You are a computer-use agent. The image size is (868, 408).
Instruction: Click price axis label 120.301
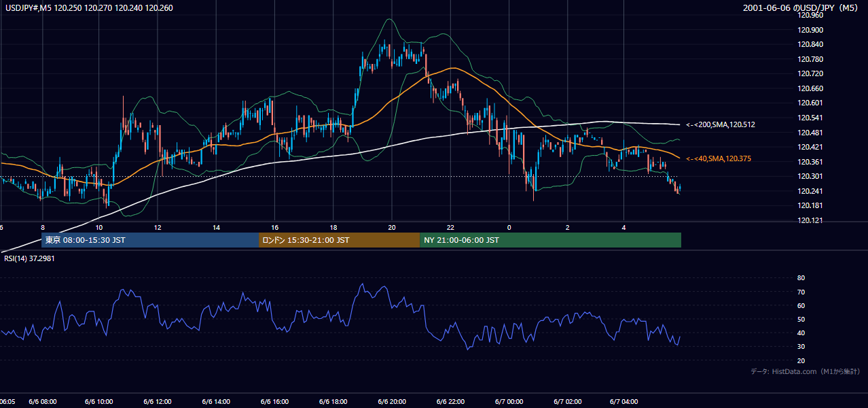point(810,177)
